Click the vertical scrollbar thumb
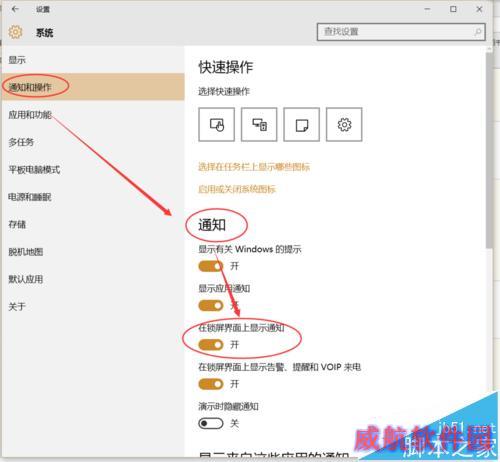The image size is (500, 462). click(489, 150)
